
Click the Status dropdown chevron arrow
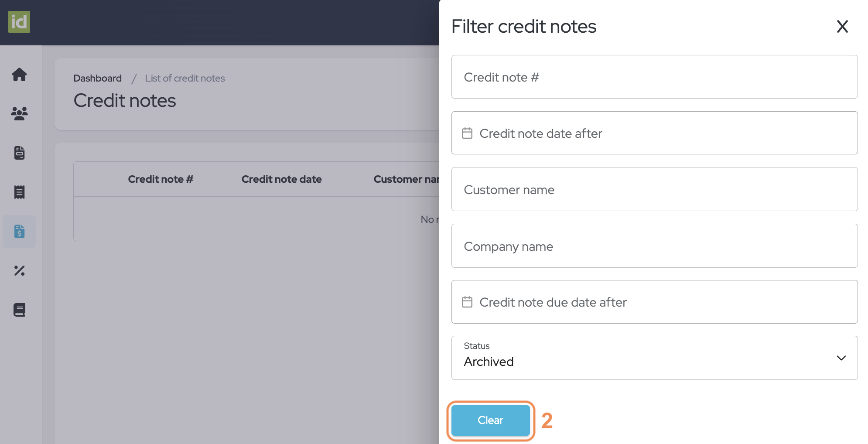(x=841, y=358)
